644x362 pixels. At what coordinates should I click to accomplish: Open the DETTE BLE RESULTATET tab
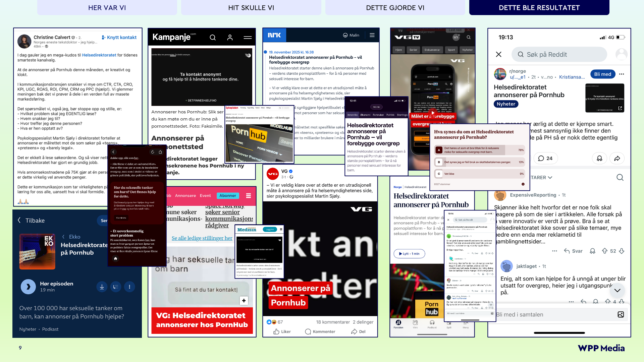(539, 7)
